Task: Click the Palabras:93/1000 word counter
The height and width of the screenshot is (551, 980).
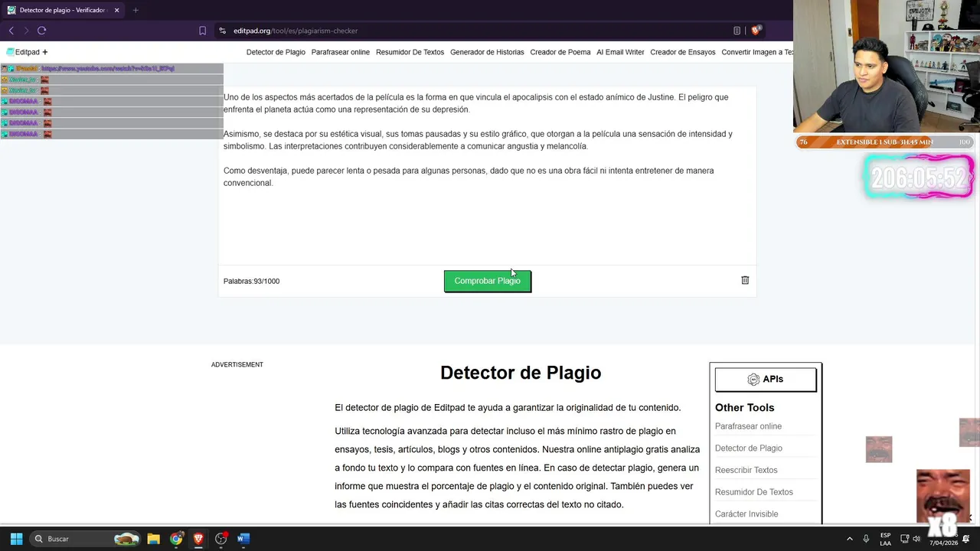Action: coord(251,281)
